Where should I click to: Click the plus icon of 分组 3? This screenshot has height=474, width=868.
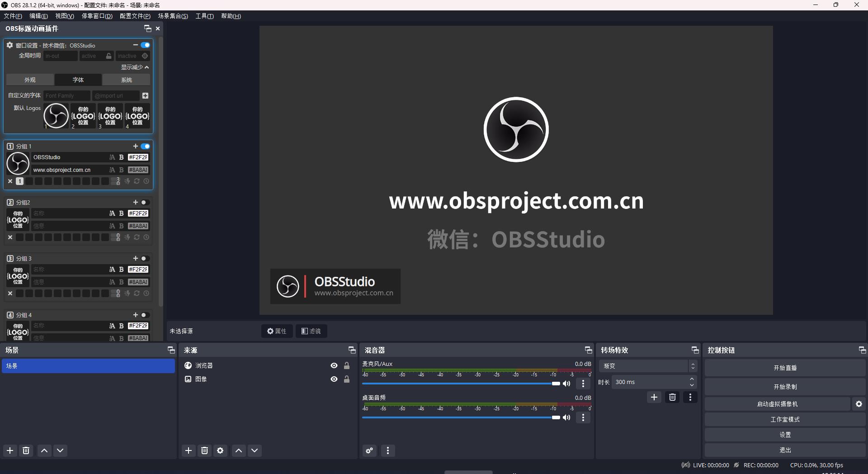tap(135, 258)
